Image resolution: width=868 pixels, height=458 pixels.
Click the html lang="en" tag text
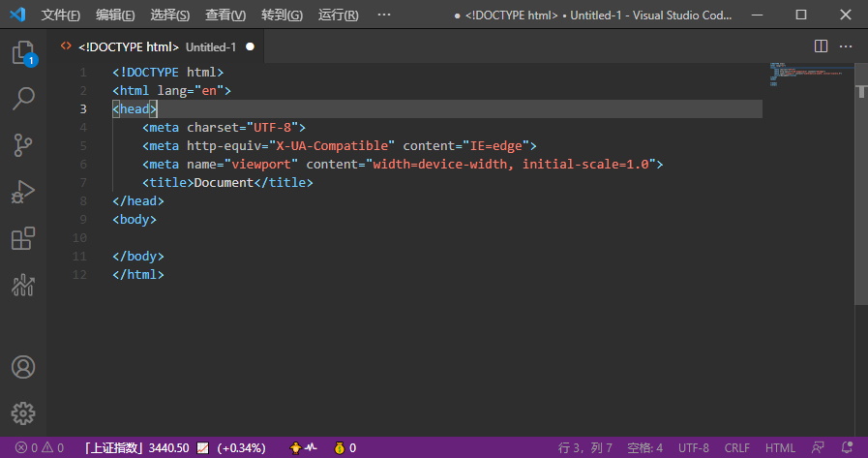point(171,91)
